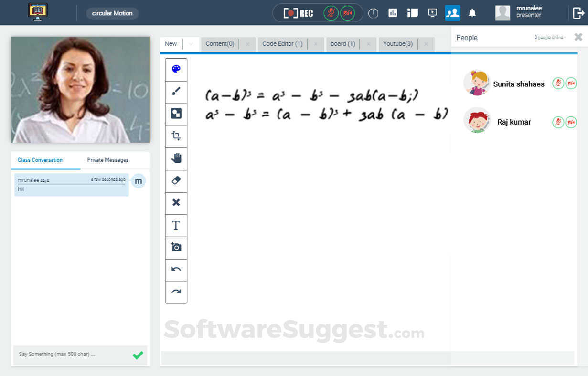Screen dimensions: 588x376
Task: Mute Sunita shahaes's microphone
Action: pos(558,83)
